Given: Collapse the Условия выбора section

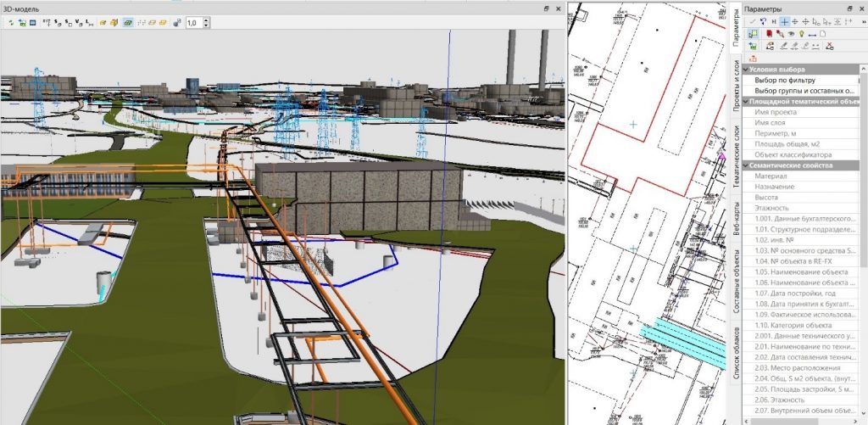Looking at the screenshot, I should pyautogui.click(x=747, y=70).
